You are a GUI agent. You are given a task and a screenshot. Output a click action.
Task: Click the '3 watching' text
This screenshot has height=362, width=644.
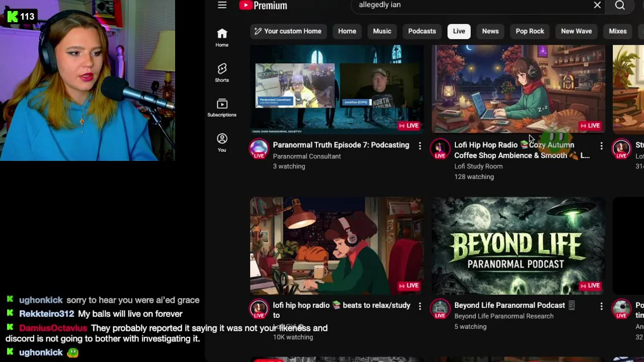289,166
